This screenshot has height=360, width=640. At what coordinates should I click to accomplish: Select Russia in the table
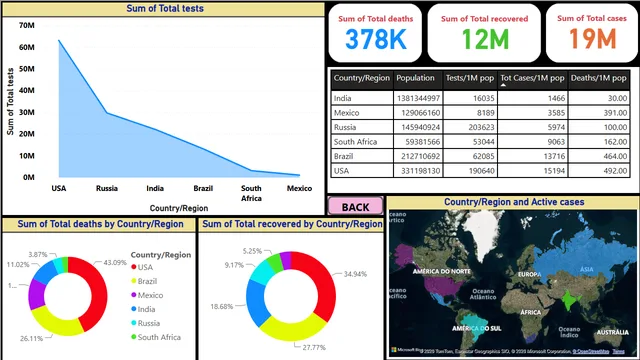[x=345, y=127]
